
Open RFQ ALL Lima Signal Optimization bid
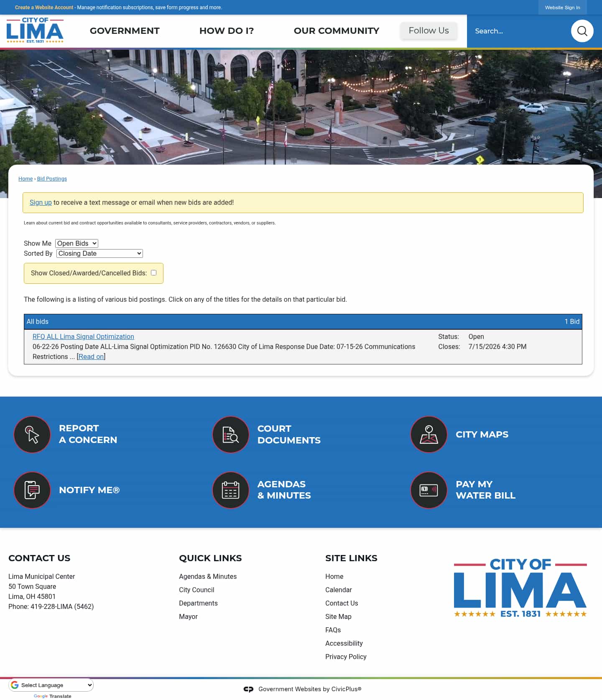click(83, 336)
